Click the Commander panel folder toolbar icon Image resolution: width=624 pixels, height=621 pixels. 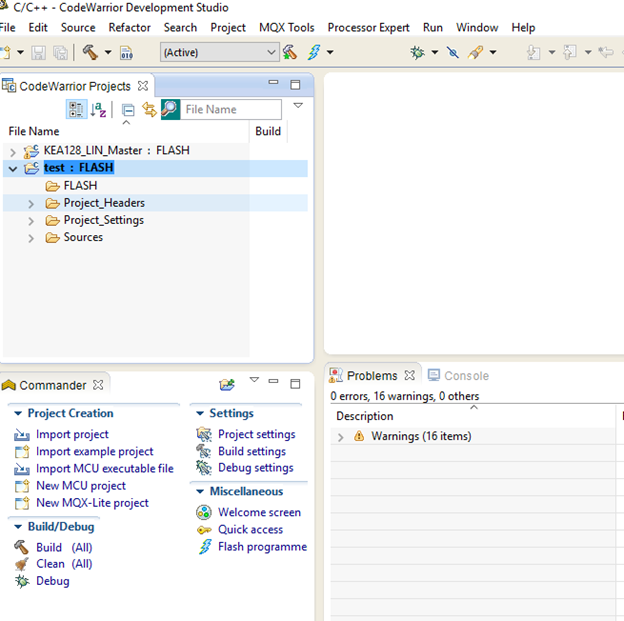coord(227,384)
